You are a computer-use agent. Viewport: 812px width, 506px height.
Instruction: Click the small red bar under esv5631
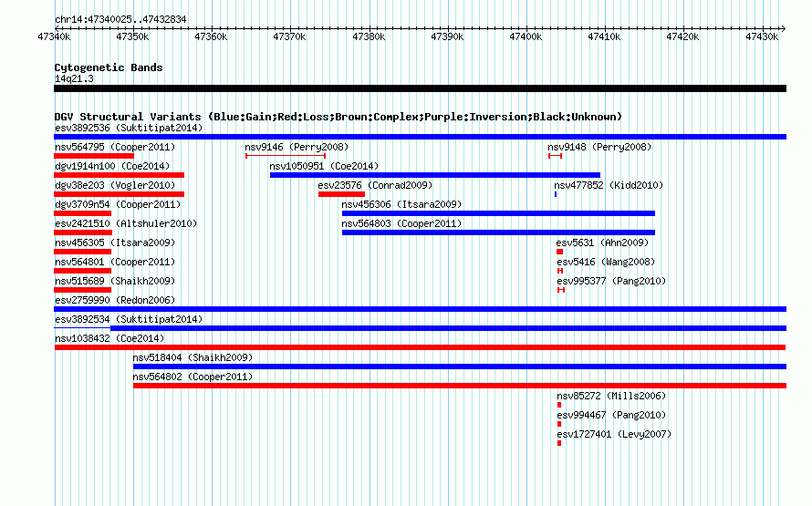point(560,252)
